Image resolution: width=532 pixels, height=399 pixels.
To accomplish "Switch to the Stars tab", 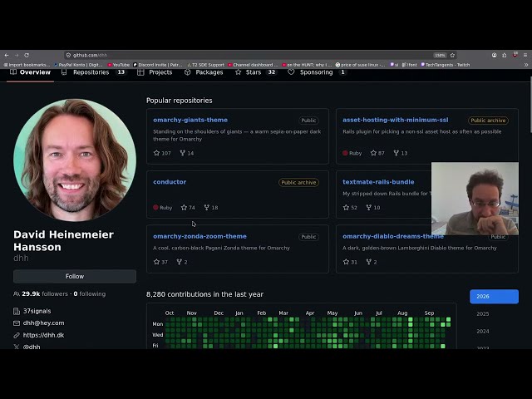I will [x=255, y=72].
